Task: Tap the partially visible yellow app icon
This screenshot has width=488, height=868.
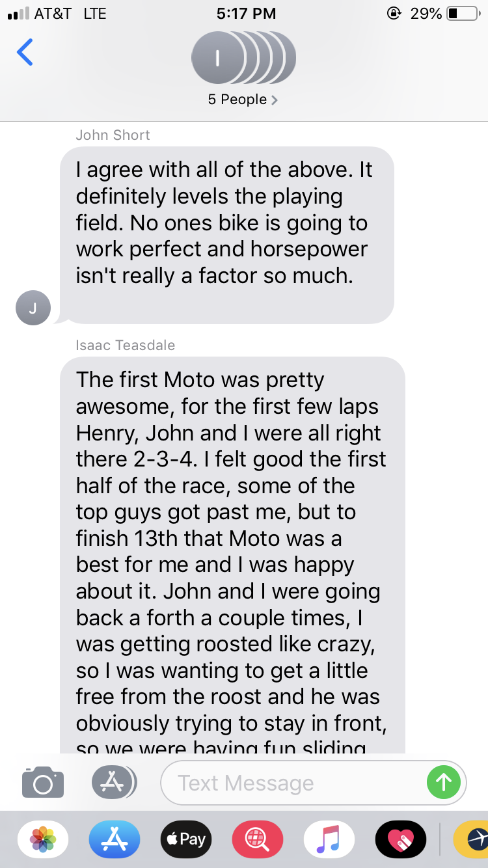Action: (472, 839)
